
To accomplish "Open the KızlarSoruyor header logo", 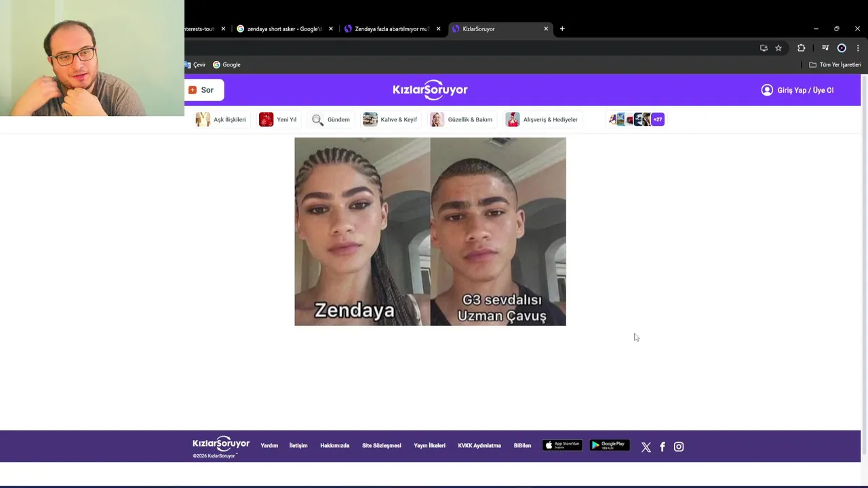I will 430,89.
